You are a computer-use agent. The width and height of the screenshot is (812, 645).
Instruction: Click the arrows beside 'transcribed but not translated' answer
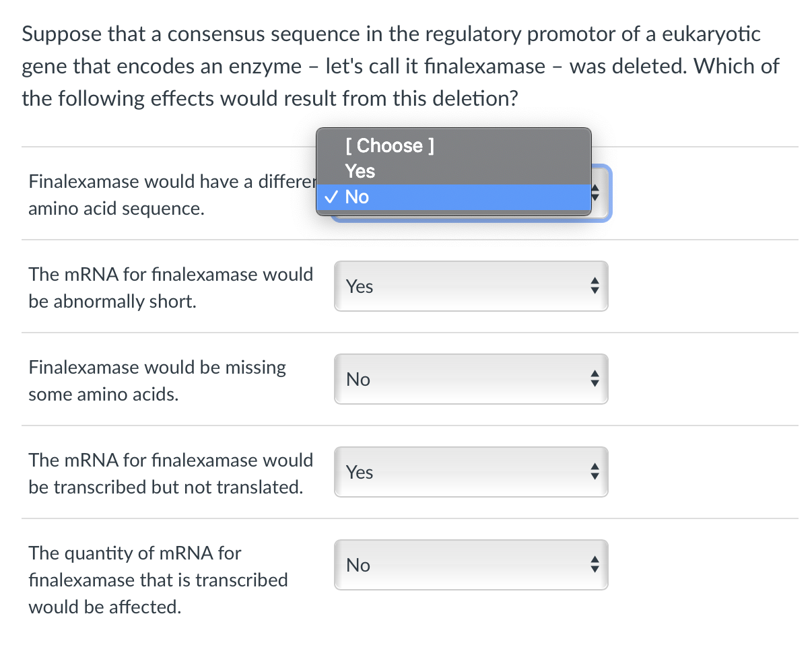pos(595,472)
